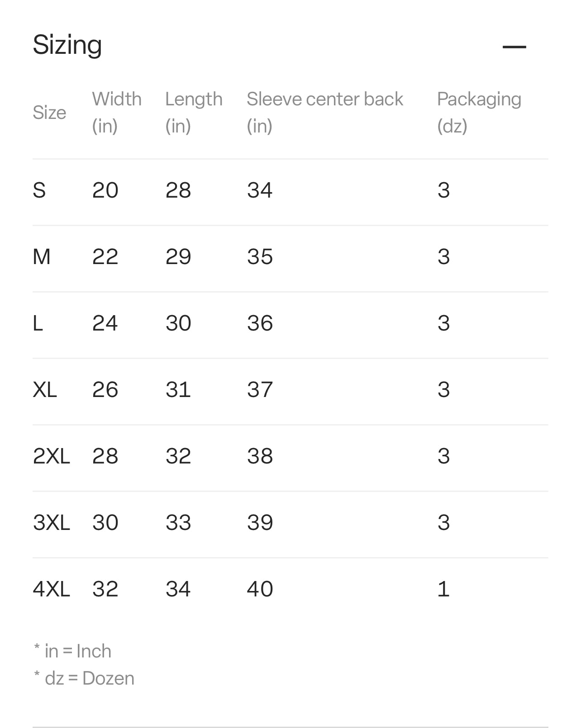Select the M size row label
This screenshot has height=728, width=581.
[x=42, y=257]
